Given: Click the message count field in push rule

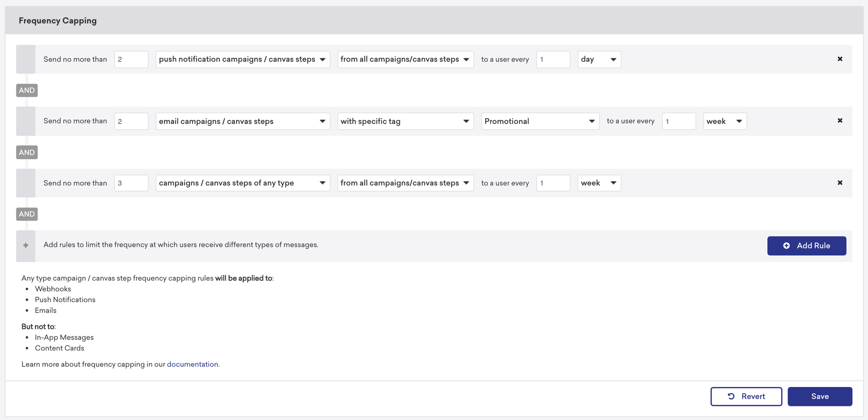Looking at the screenshot, I should pyautogui.click(x=131, y=59).
